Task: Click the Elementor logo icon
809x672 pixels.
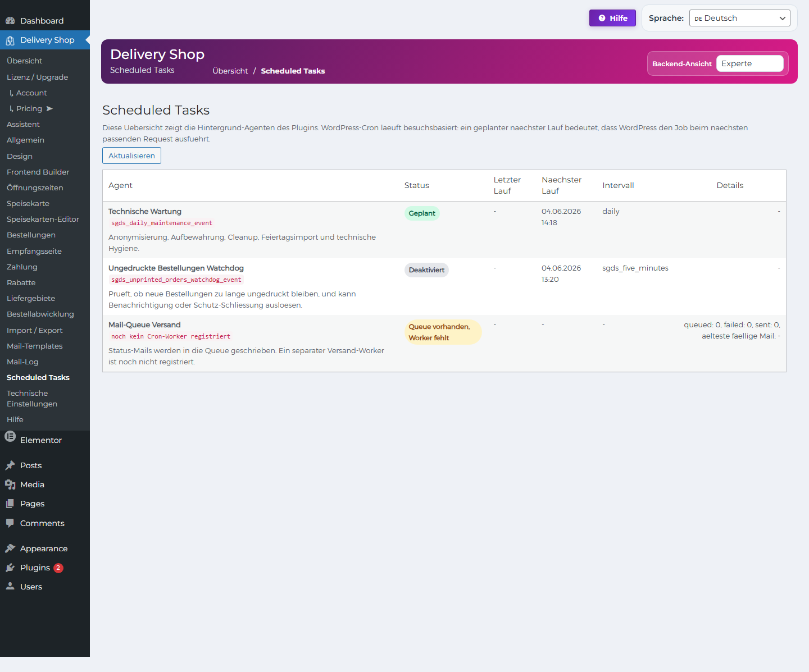Action: coord(10,436)
